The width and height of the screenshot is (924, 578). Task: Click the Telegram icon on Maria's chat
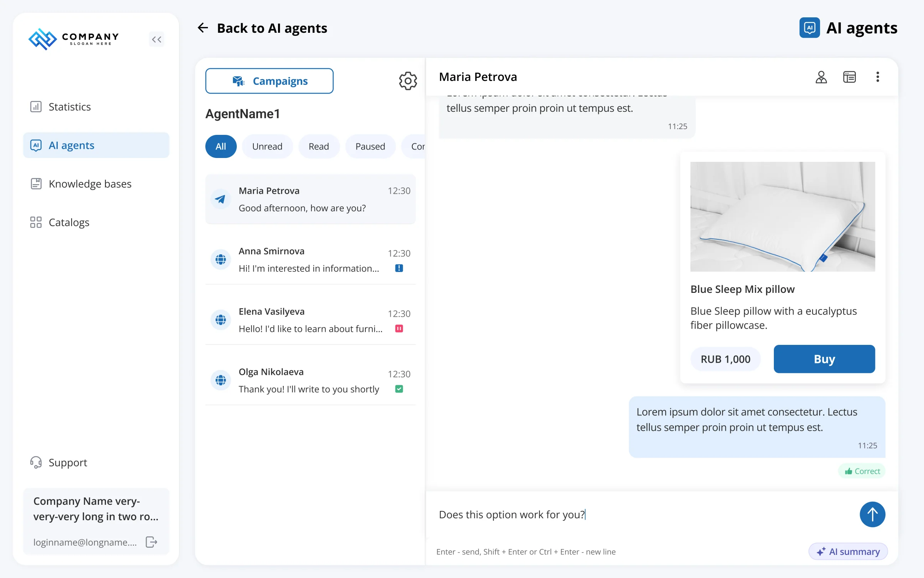click(x=221, y=199)
